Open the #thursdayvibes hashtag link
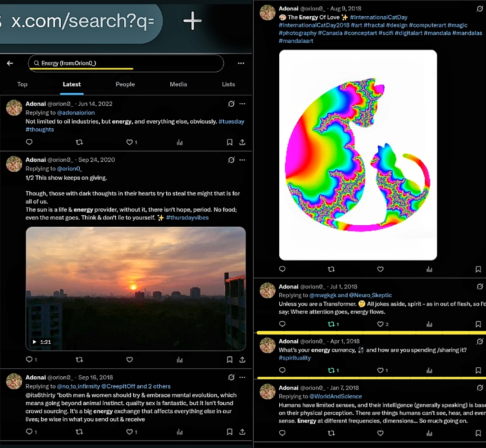 pyautogui.click(x=187, y=218)
